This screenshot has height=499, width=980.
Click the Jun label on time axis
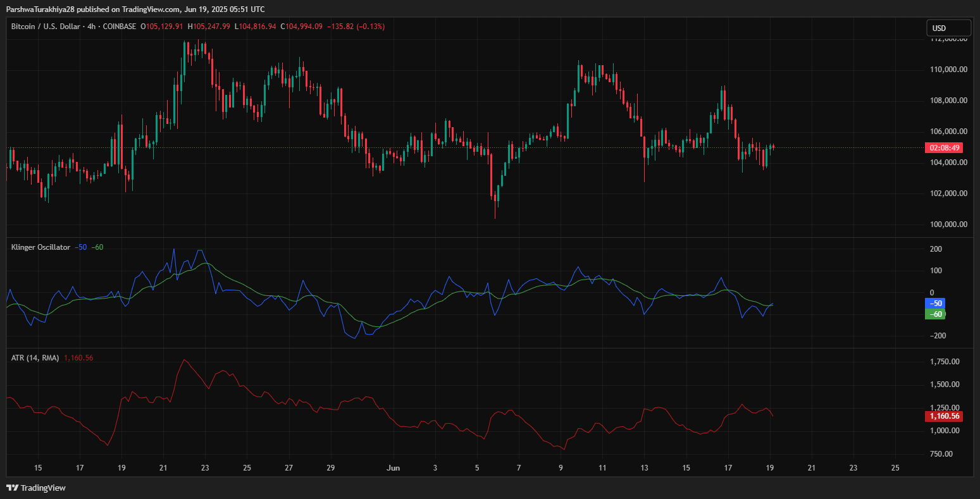tap(393, 468)
